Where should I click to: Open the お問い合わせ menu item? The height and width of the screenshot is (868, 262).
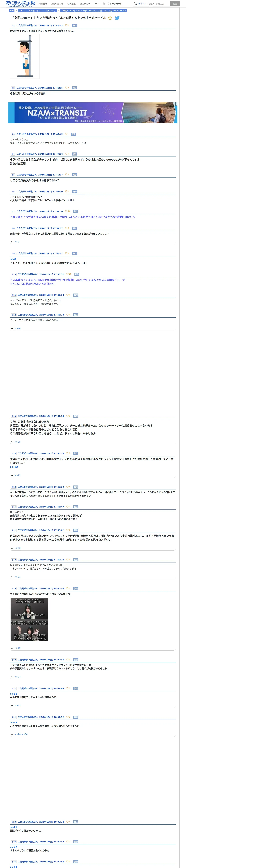coord(57,4)
